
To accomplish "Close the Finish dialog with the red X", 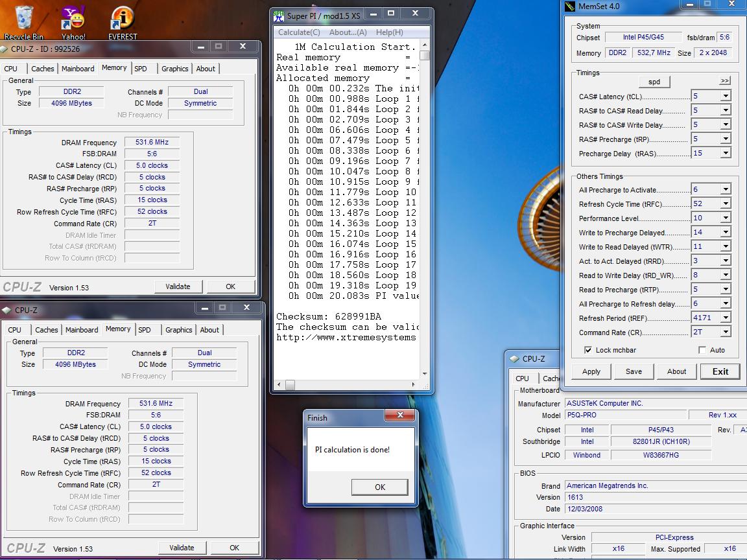I will pyautogui.click(x=400, y=415).
